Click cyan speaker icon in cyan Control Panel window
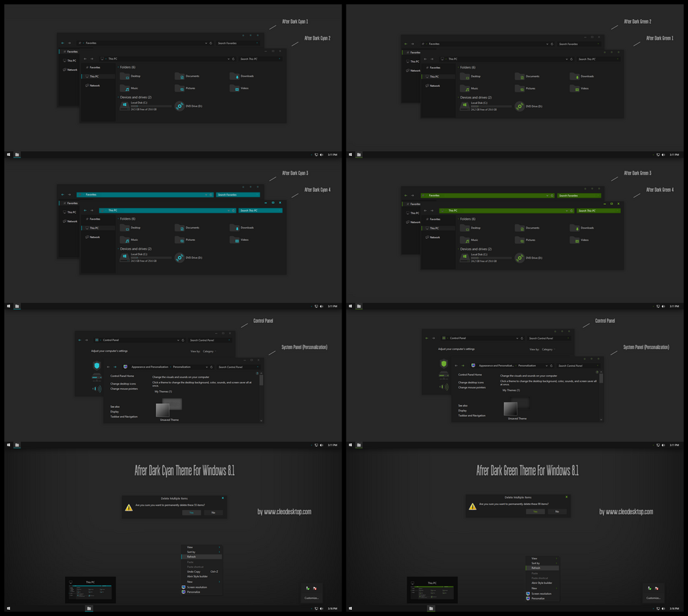The height and width of the screenshot is (616, 688). click(97, 389)
